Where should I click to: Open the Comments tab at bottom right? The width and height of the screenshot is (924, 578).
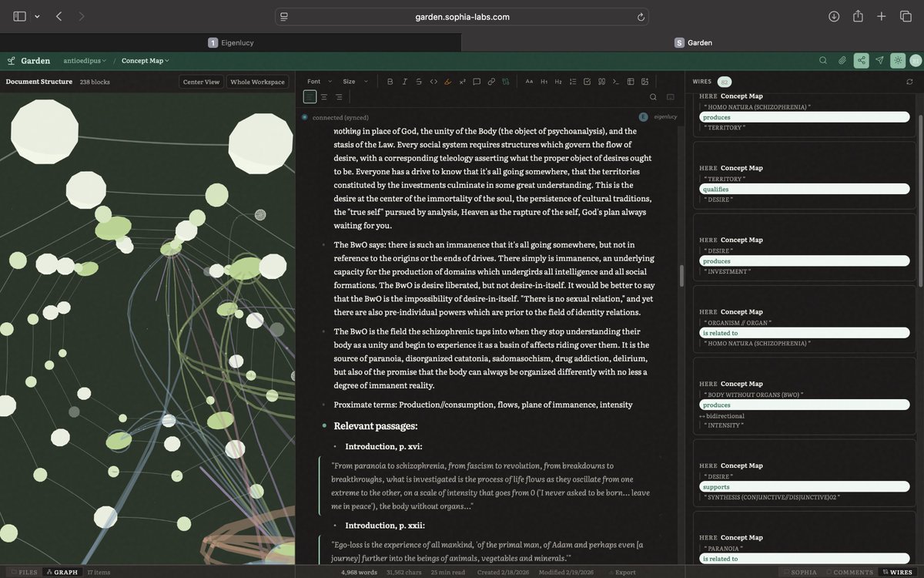tap(849, 572)
